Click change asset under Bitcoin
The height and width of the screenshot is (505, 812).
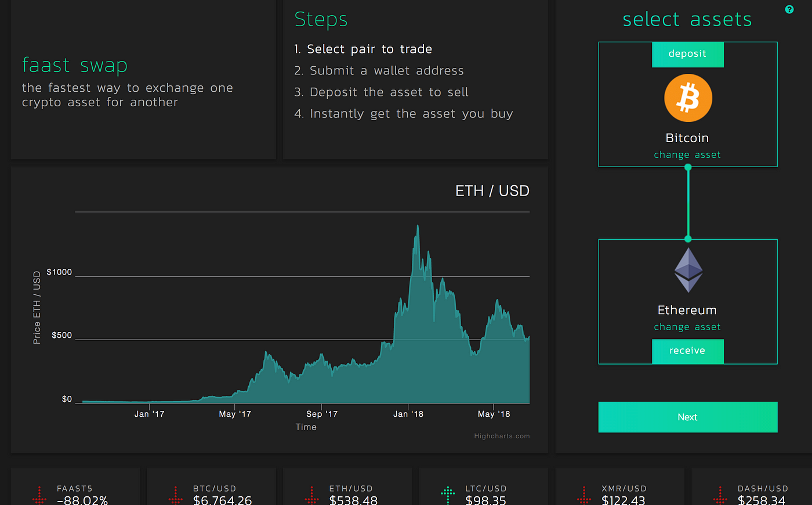687,155
